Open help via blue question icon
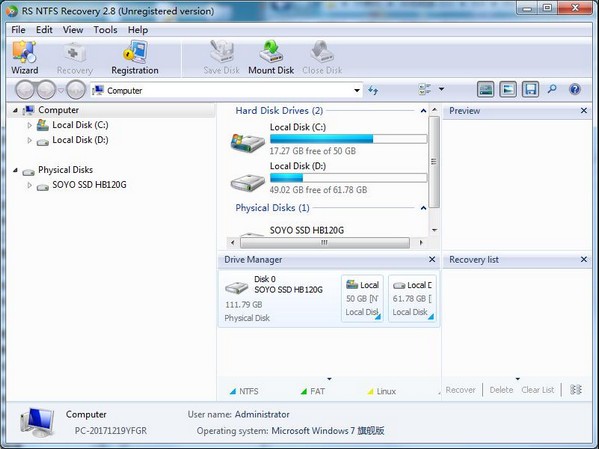599x449 pixels. (x=575, y=89)
